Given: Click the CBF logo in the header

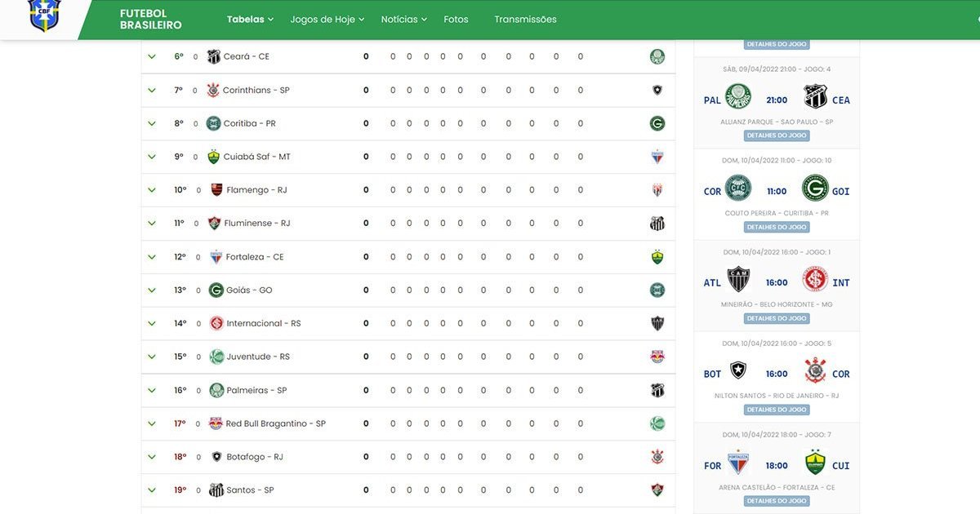Looking at the screenshot, I should (x=45, y=15).
